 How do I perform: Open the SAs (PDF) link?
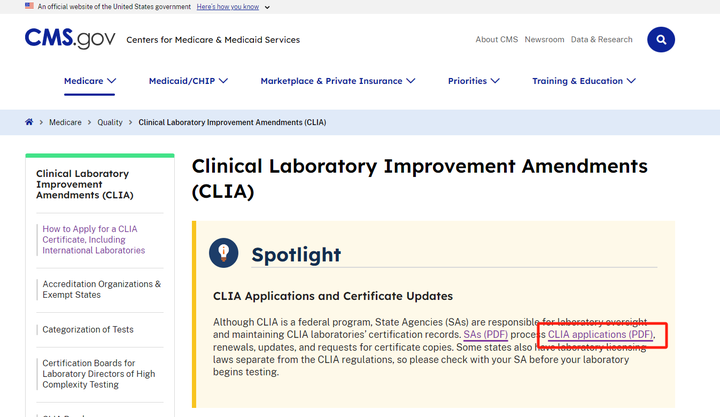click(x=485, y=334)
